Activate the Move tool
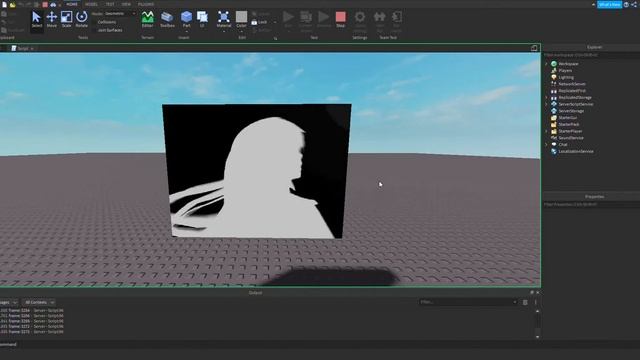The width and height of the screenshot is (640, 360). click(52, 19)
